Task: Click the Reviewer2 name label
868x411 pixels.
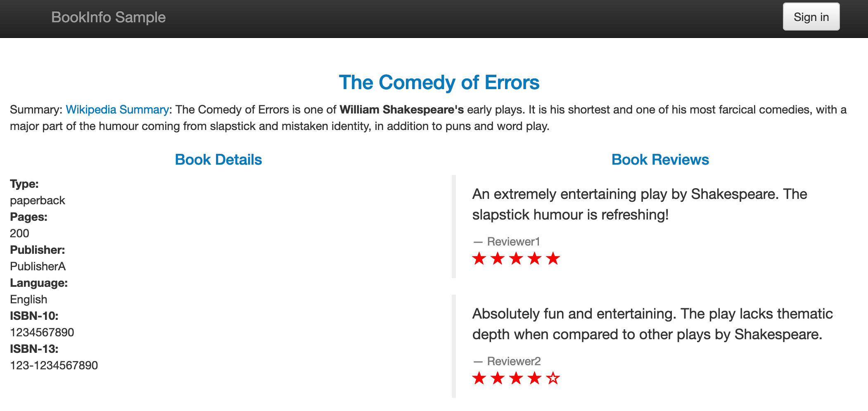Action: click(x=514, y=361)
